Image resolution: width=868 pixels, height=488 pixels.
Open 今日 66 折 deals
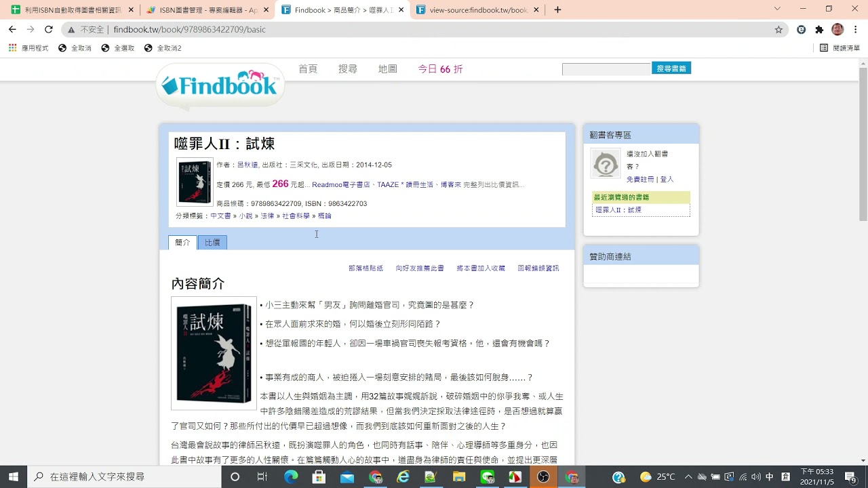[440, 69]
